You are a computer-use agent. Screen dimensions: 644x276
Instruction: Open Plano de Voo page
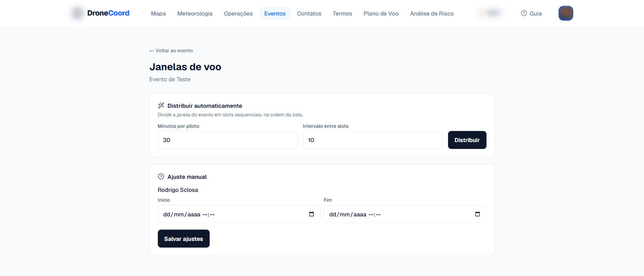[x=381, y=13]
